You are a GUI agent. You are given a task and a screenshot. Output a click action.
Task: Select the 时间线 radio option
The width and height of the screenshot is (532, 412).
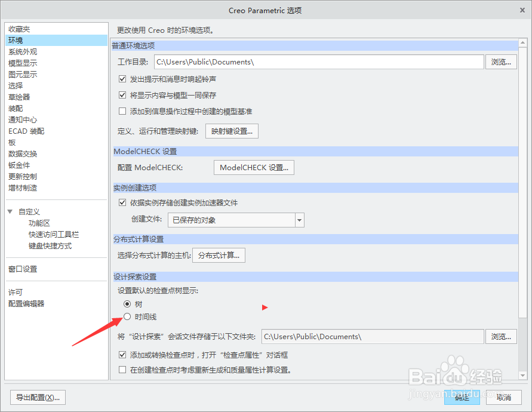coord(127,316)
